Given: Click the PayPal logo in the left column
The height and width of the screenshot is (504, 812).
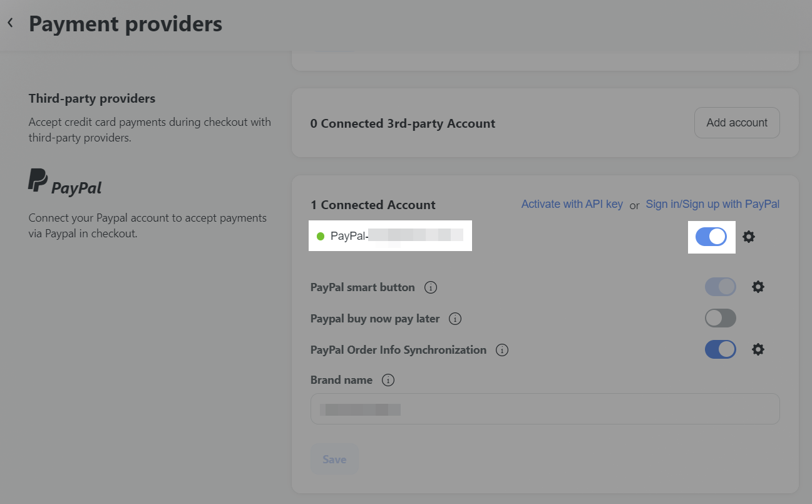Looking at the screenshot, I should point(65,182).
